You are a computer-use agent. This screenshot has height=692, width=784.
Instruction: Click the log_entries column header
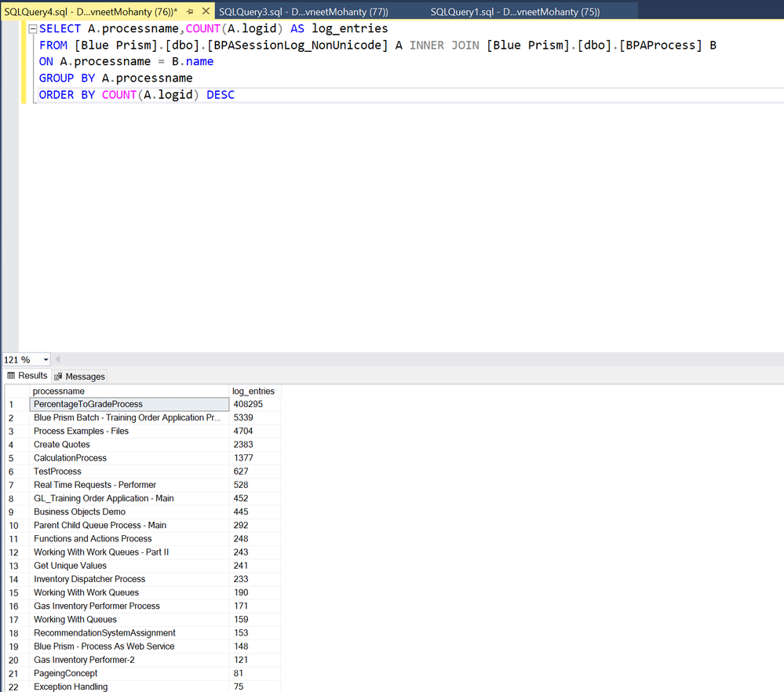[x=254, y=391]
